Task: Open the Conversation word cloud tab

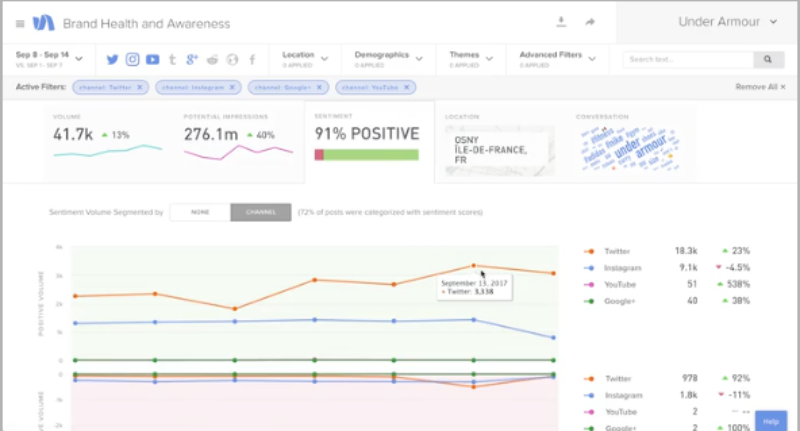Action: (631, 142)
